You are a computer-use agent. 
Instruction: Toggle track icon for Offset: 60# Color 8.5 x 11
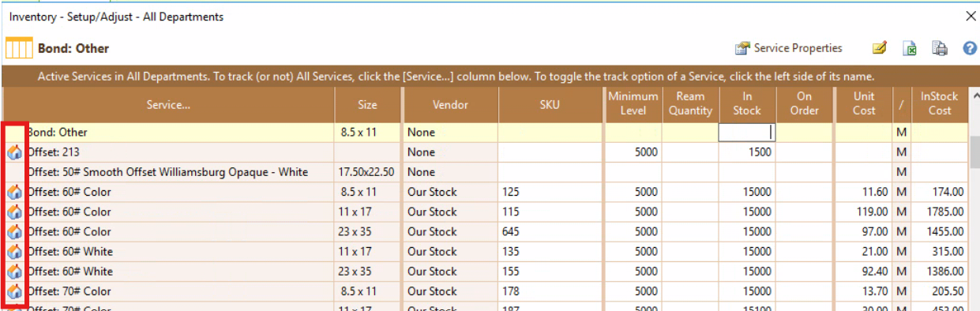point(14,192)
